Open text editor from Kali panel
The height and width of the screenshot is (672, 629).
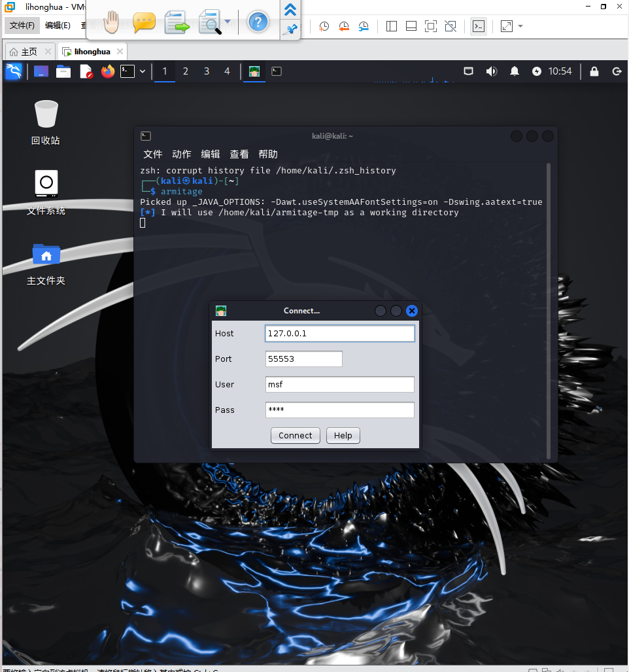click(86, 71)
